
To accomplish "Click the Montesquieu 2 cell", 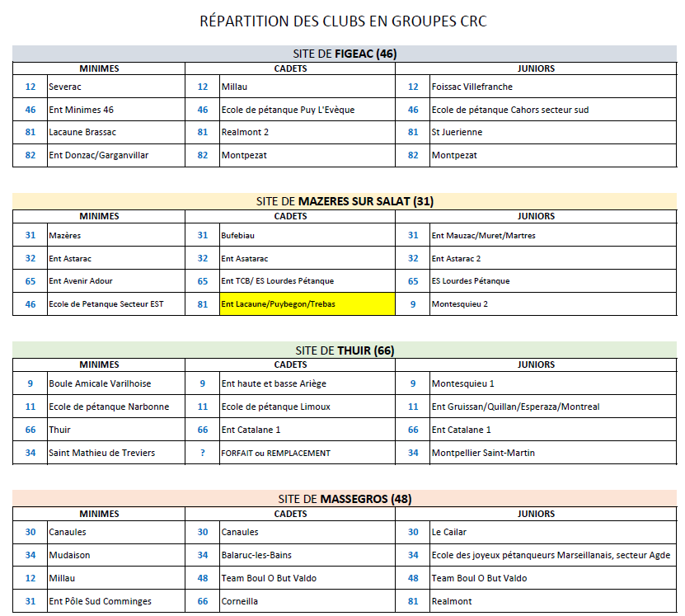I will point(553,304).
